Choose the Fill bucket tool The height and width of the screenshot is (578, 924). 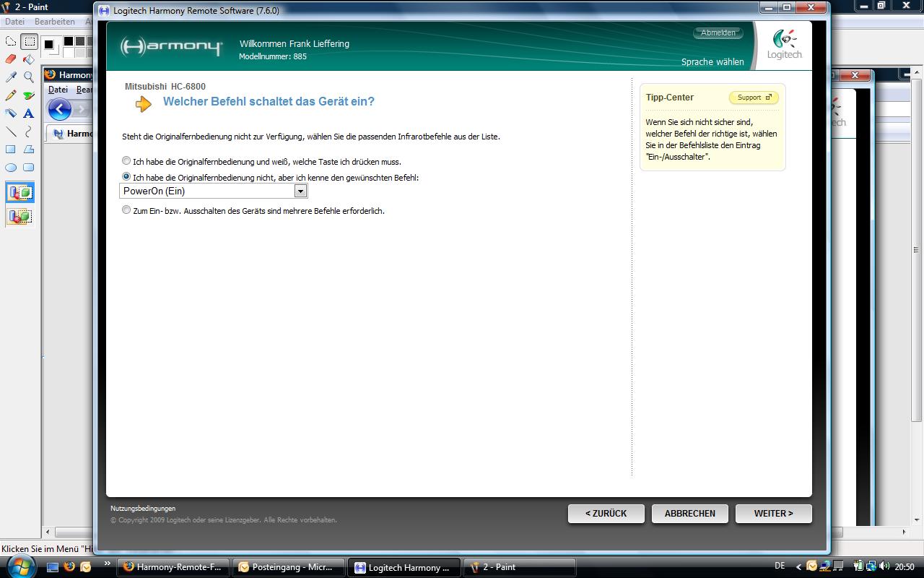29,59
